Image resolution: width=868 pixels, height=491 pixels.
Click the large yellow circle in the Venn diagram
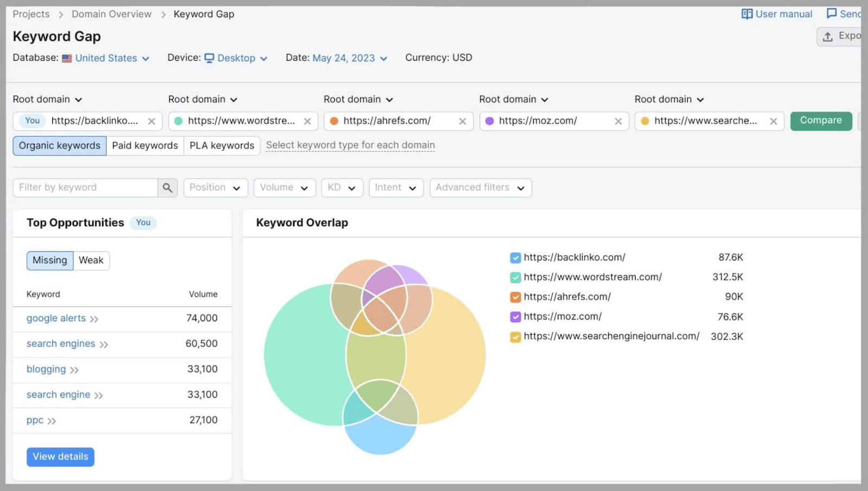pyautogui.click(x=456, y=353)
